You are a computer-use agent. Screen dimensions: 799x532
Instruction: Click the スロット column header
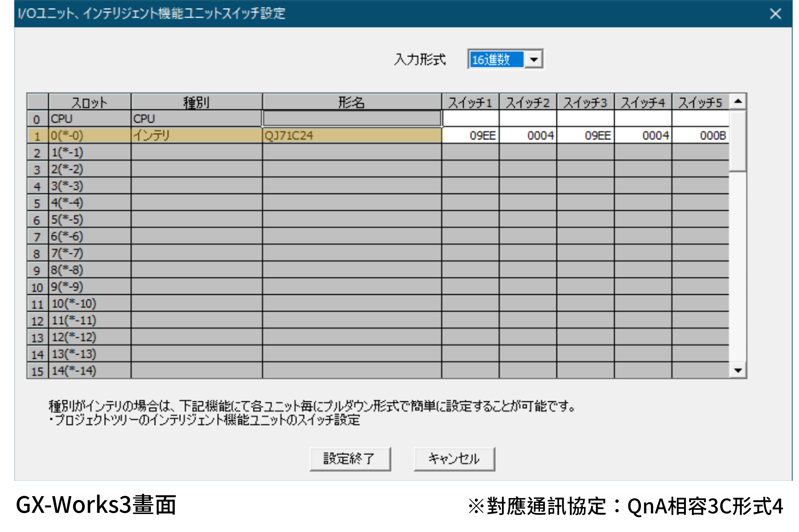tap(90, 102)
